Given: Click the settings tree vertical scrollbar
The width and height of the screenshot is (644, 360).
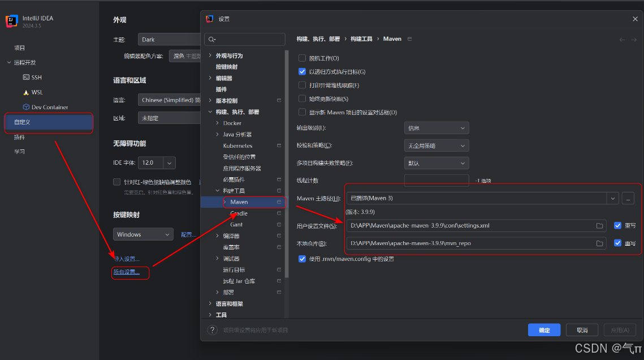Looking at the screenshot, I should coord(287,164).
